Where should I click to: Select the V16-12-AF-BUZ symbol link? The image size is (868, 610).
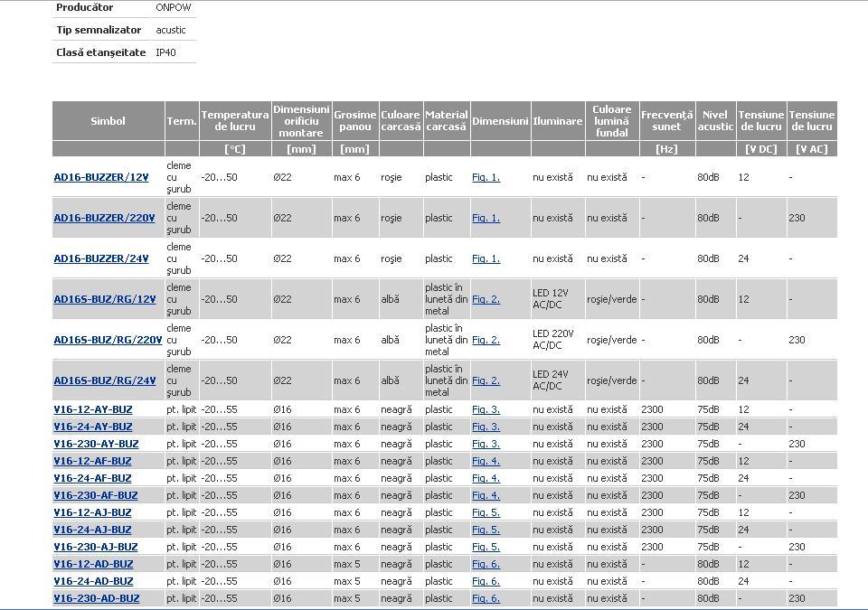[x=92, y=461]
